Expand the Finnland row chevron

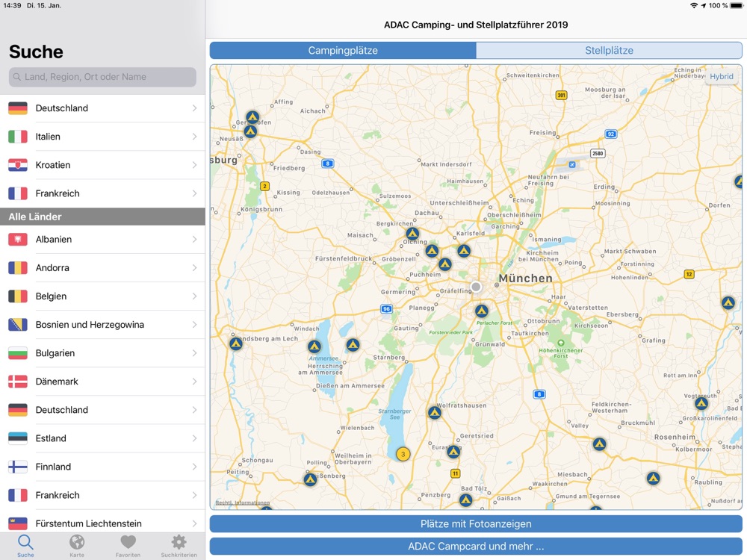click(194, 467)
